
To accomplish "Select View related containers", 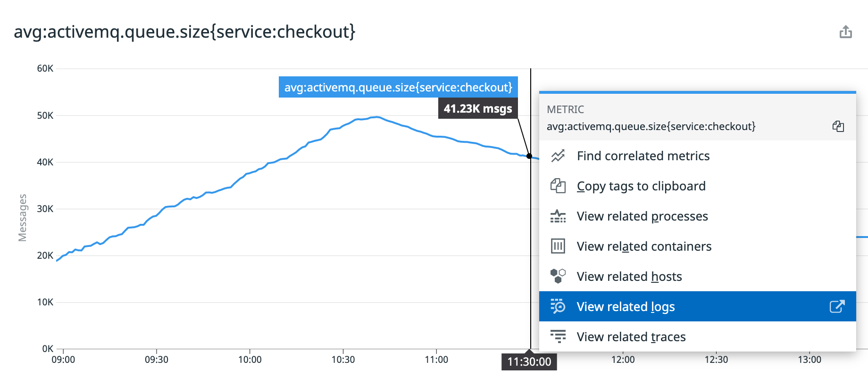I will [x=644, y=246].
